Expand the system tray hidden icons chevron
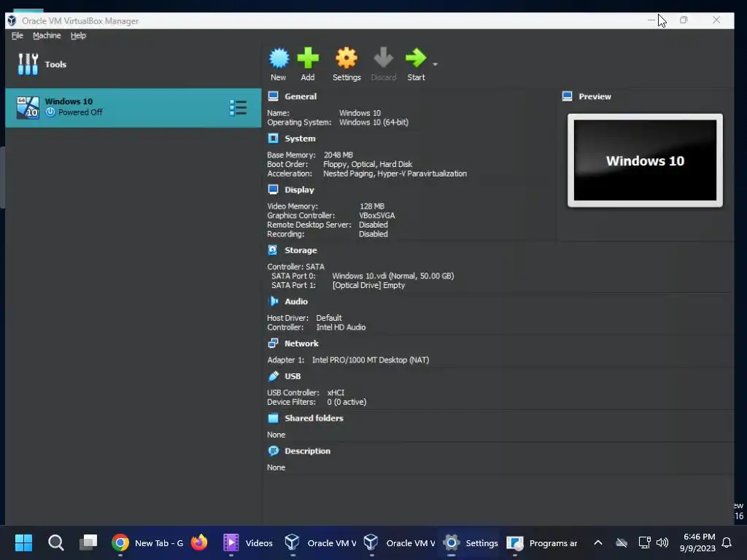The image size is (747, 560). pyautogui.click(x=598, y=542)
